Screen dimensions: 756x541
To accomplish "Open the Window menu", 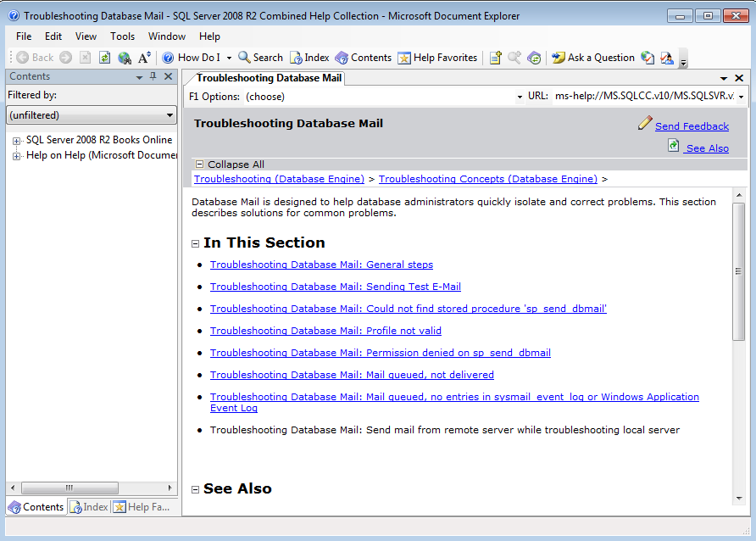I will [x=167, y=36].
